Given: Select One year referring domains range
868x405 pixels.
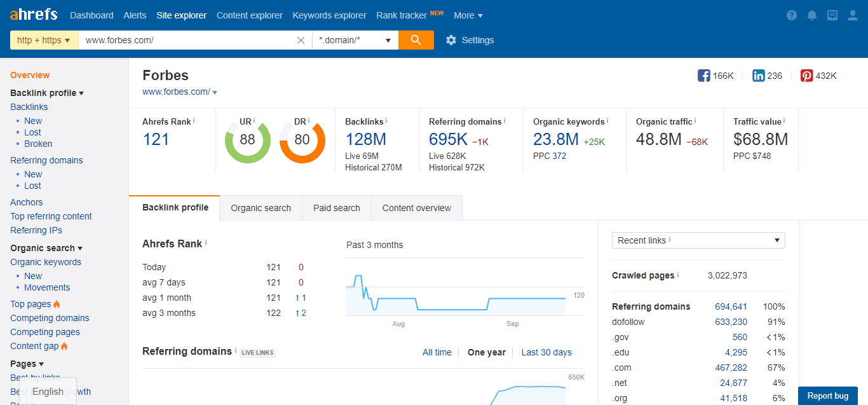Looking at the screenshot, I should pos(487,352).
